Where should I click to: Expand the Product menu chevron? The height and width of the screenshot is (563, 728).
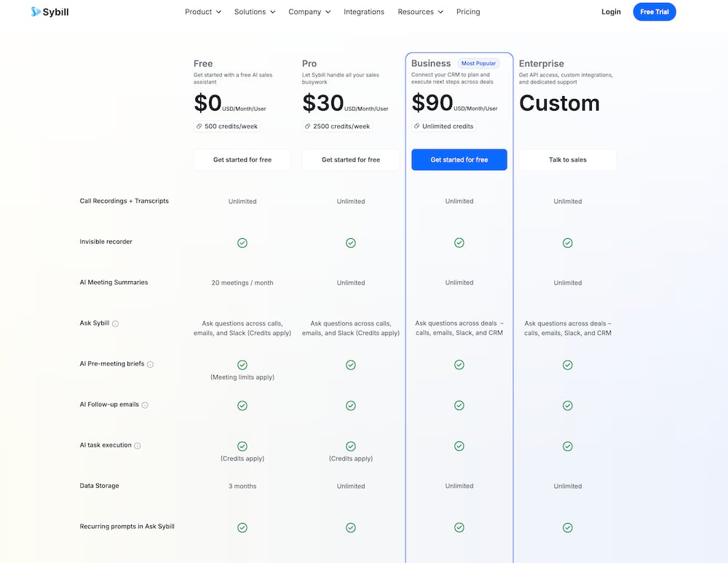pos(218,12)
